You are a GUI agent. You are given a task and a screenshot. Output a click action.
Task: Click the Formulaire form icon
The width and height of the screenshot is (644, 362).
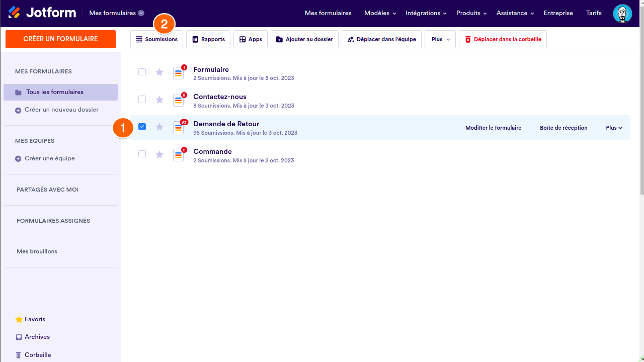click(x=179, y=73)
